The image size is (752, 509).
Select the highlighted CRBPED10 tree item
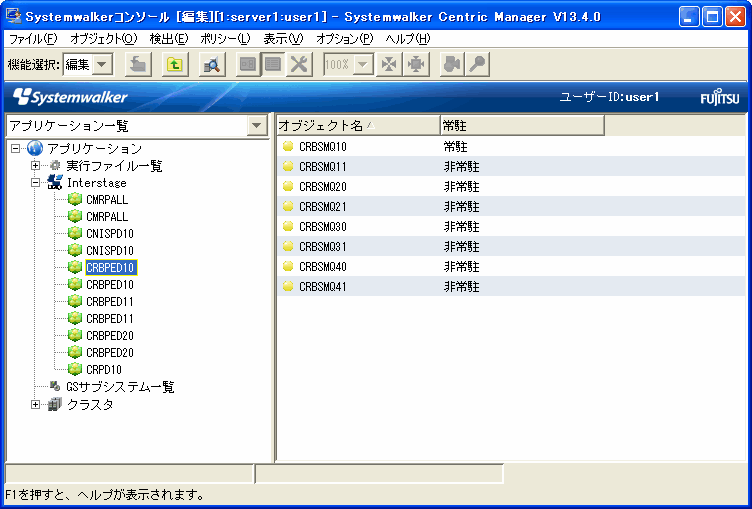(111, 268)
